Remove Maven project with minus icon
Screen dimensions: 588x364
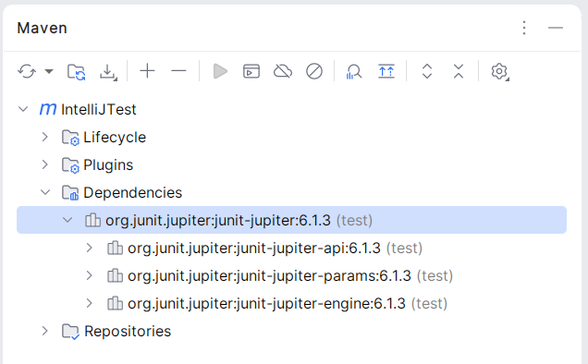click(x=178, y=71)
